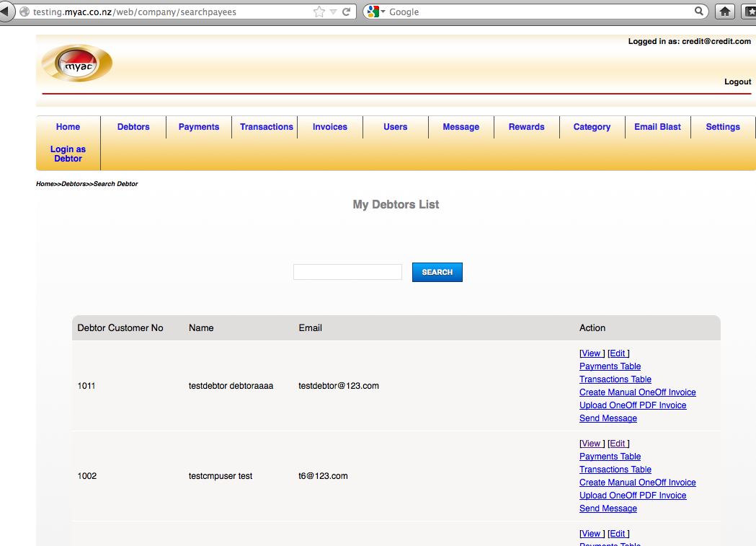
Task: Click customer number 1011
Action: 86,385
